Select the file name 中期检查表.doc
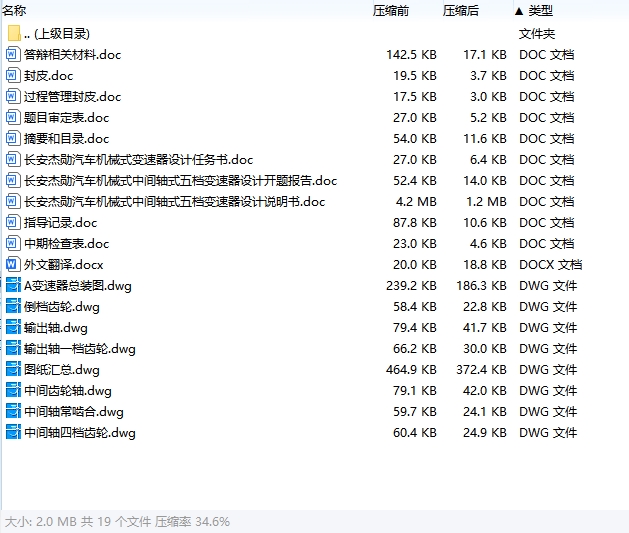Viewport: 629px width, 533px height. pyautogui.click(x=66, y=243)
